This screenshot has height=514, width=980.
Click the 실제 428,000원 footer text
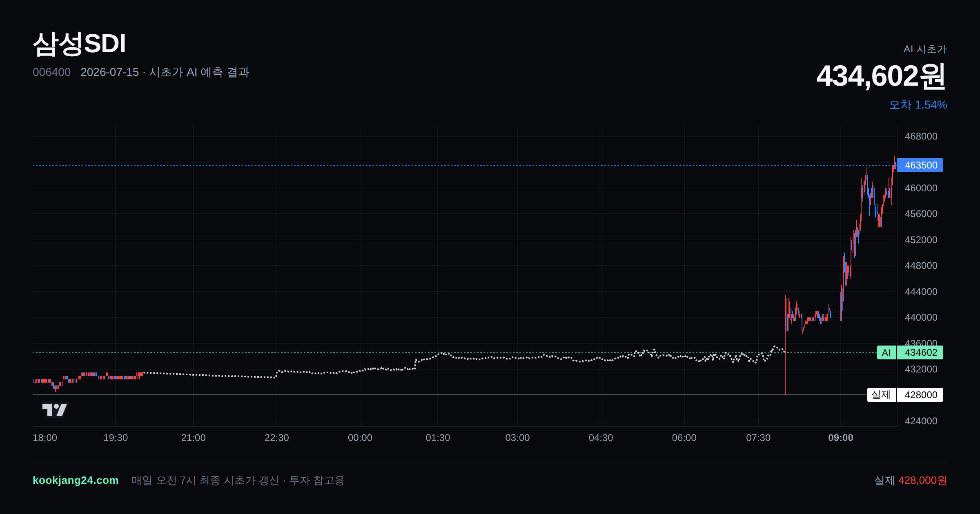911,480
